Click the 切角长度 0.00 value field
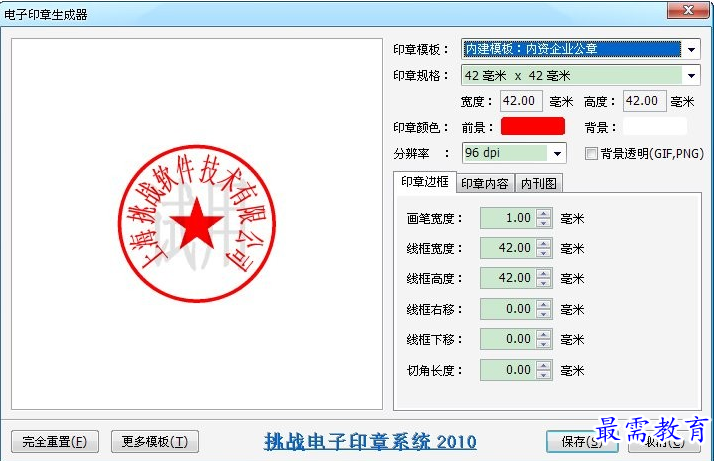The width and height of the screenshot is (717, 461). 508,370
